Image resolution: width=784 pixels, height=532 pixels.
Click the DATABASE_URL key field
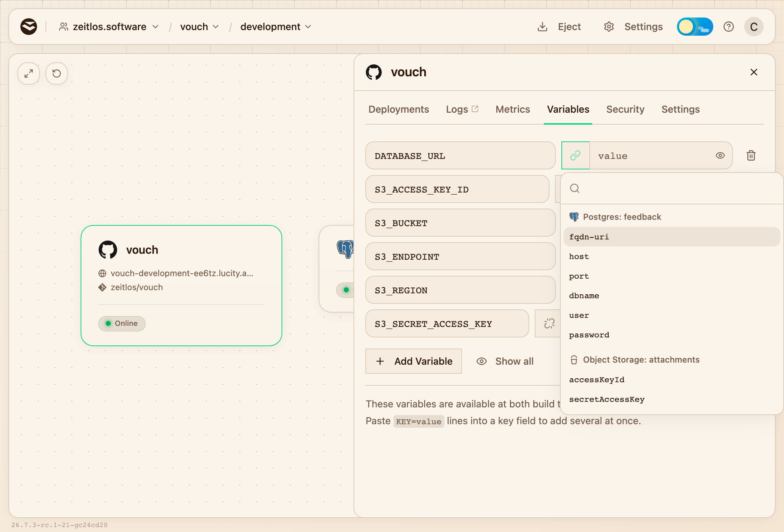pyautogui.click(x=460, y=155)
